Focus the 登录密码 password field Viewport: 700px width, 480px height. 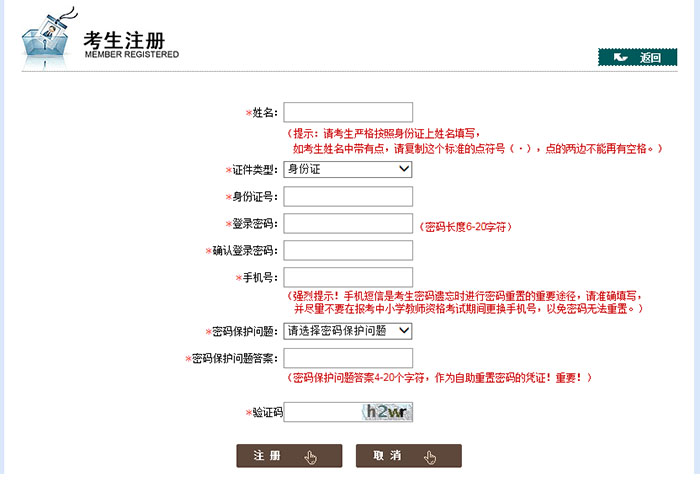click(x=348, y=223)
